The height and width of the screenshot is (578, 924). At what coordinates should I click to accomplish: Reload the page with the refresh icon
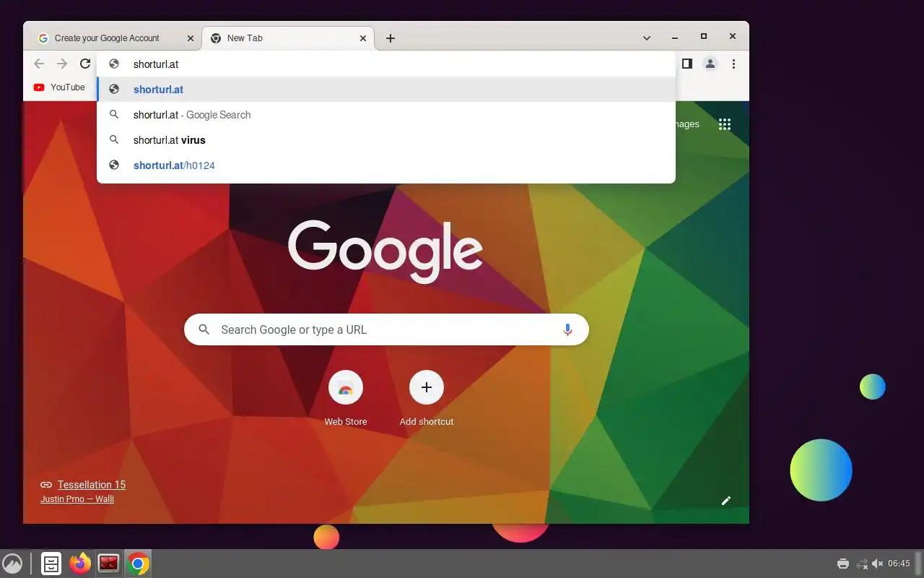pos(85,64)
